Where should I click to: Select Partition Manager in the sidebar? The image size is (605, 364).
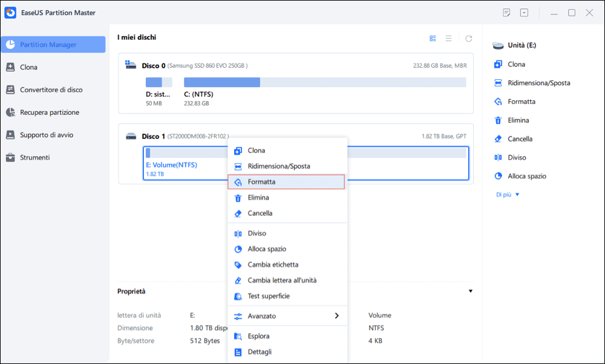point(53,45)
